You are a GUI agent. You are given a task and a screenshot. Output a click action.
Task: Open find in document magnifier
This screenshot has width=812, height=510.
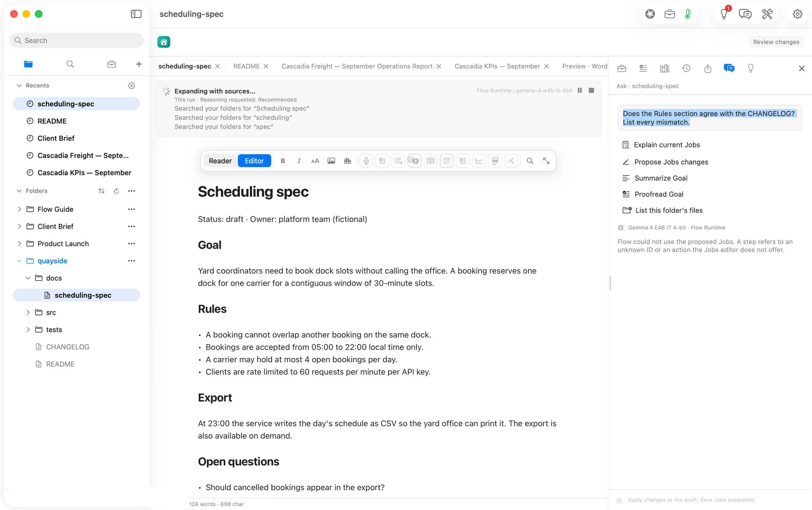tap(530, 161)
